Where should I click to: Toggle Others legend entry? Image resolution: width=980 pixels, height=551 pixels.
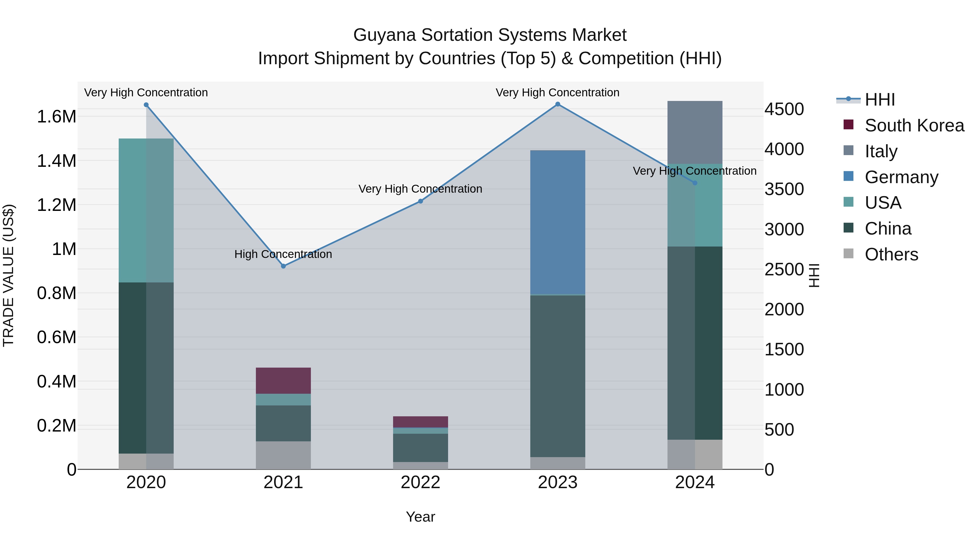[881, 254]
